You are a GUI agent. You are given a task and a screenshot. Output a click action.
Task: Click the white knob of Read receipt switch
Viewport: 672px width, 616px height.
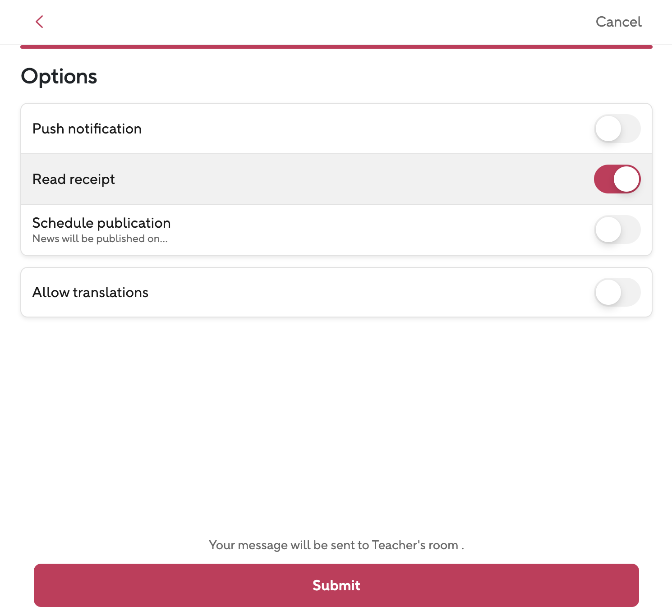click(626, 179)
